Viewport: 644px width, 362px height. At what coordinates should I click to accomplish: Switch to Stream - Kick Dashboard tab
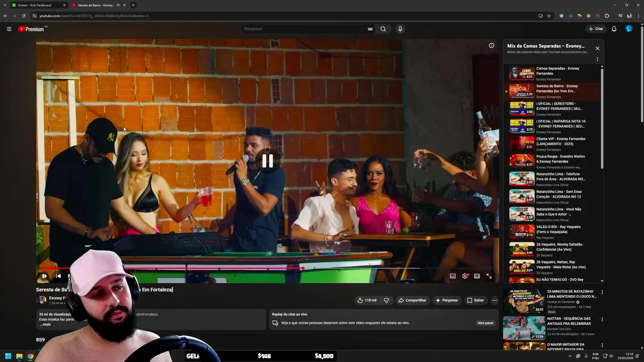click(x=39, y=5)
